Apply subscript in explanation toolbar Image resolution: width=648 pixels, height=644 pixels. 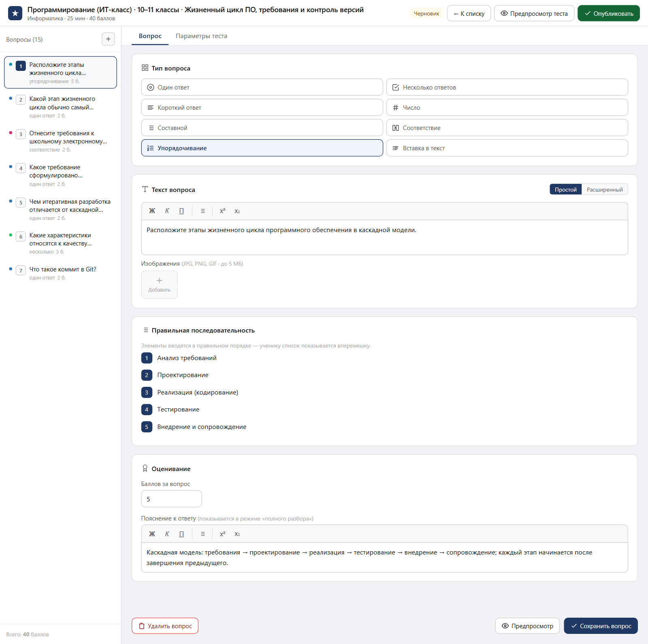tap(237, 534)
